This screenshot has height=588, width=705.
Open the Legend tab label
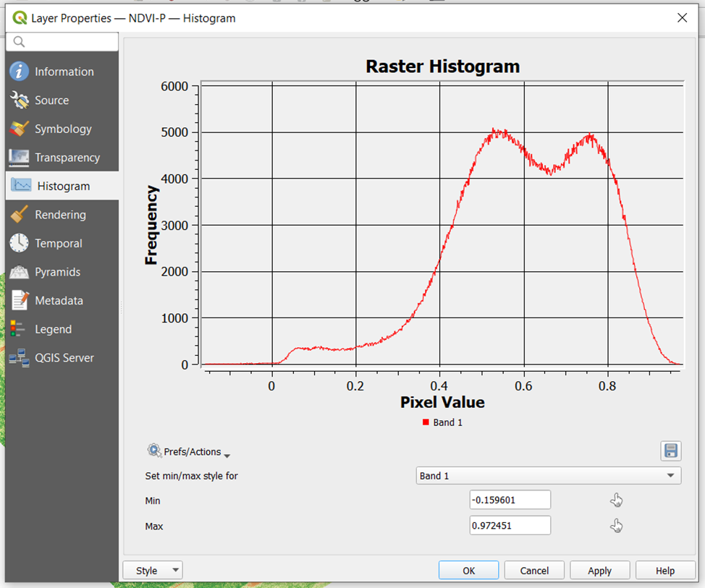[x=53, y=329]
